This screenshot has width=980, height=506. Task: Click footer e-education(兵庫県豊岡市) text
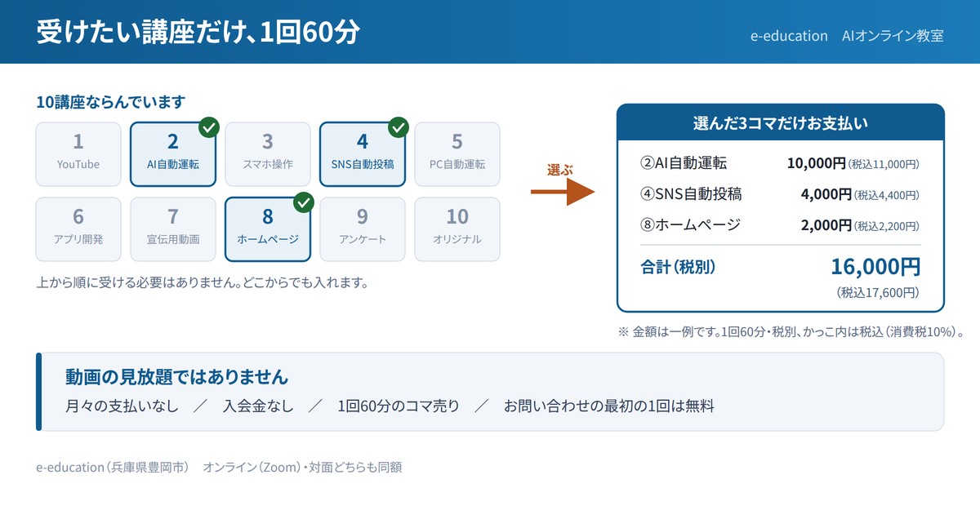113,468
